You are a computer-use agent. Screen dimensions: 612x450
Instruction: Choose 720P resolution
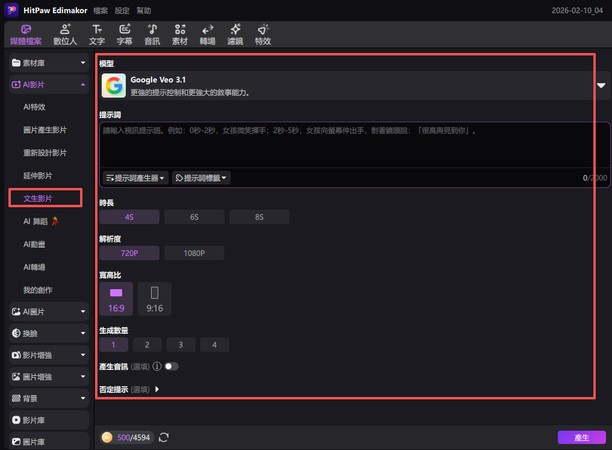129,253
